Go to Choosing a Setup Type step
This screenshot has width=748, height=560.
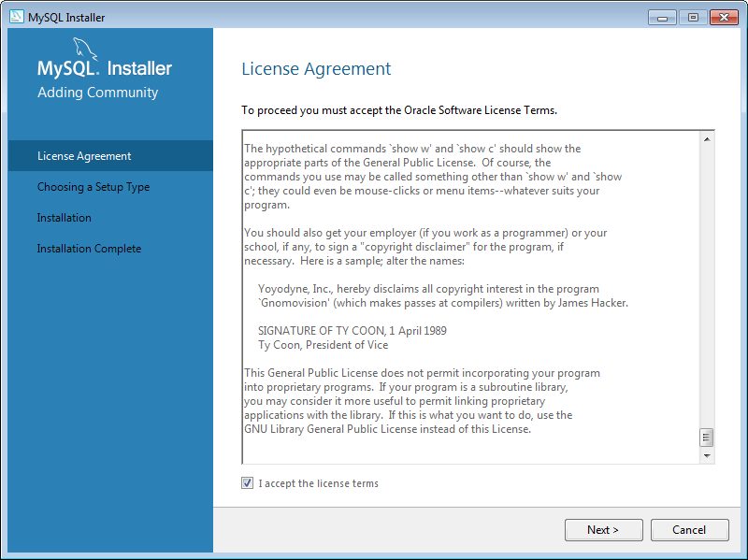coord(93,187)
